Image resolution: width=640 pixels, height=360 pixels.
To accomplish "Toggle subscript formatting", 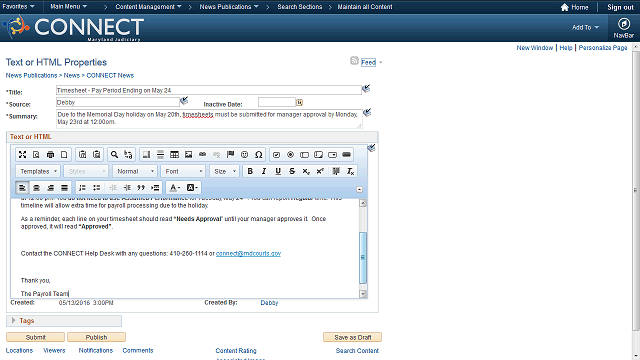I will pyautogui.click(x=306, y=171).
